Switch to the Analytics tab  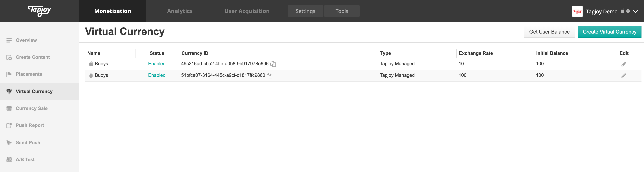point(180,11)
